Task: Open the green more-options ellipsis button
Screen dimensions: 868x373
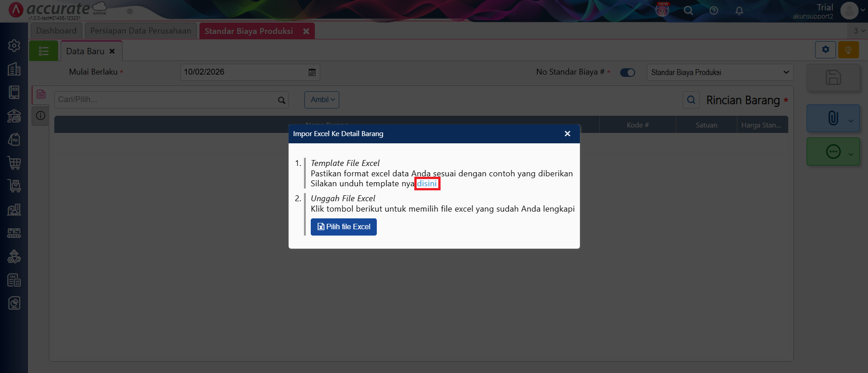Action: point(833,152)
